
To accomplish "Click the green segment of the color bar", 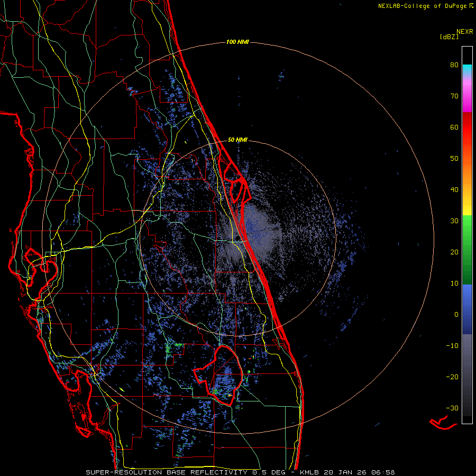I will [467, 250].
